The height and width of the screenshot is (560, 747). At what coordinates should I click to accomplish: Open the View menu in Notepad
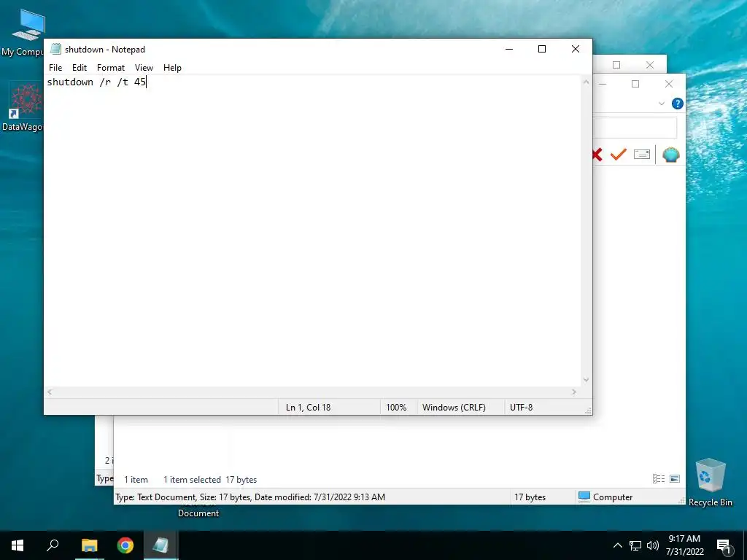144,68
